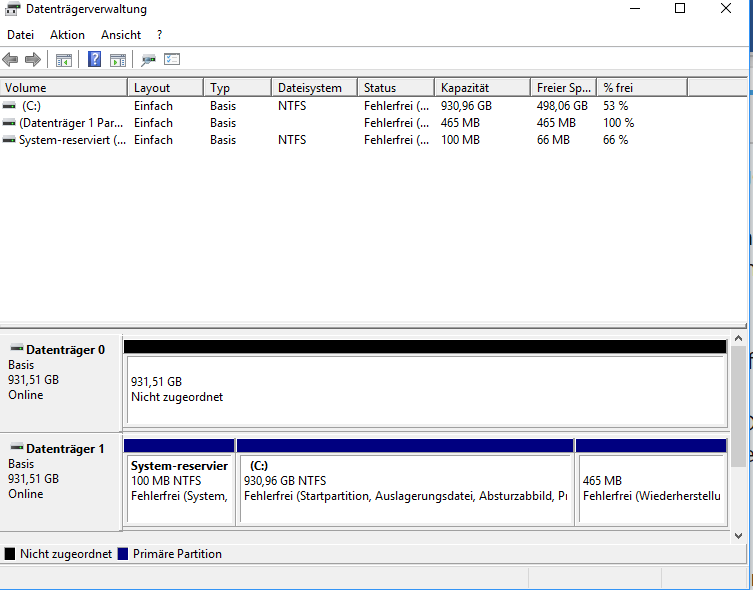The height and width of the screenshot is (590, 756).
Task: Select drive icon of System-reserviert row
Action: [x=9, y=140]
